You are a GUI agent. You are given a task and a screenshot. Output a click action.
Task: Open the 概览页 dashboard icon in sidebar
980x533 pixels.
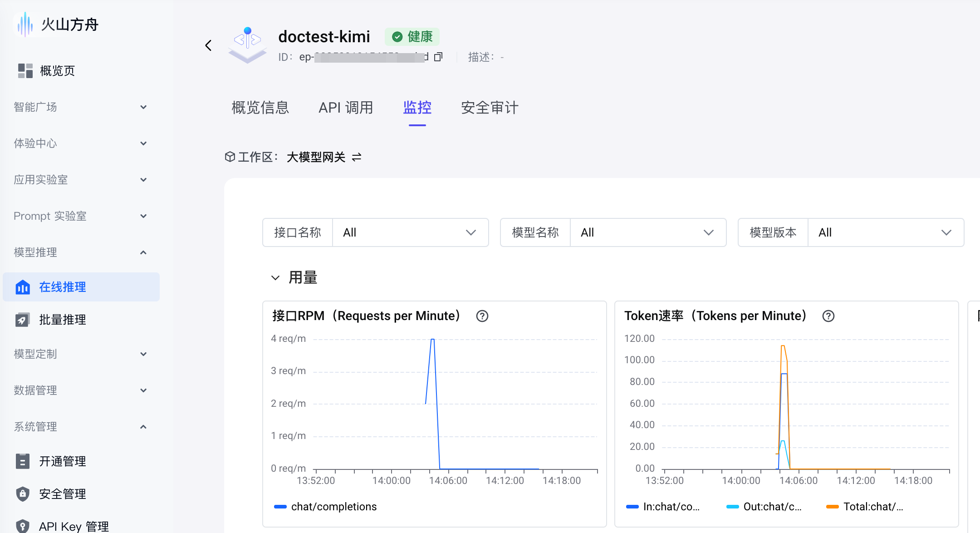(x=25, y=71)
